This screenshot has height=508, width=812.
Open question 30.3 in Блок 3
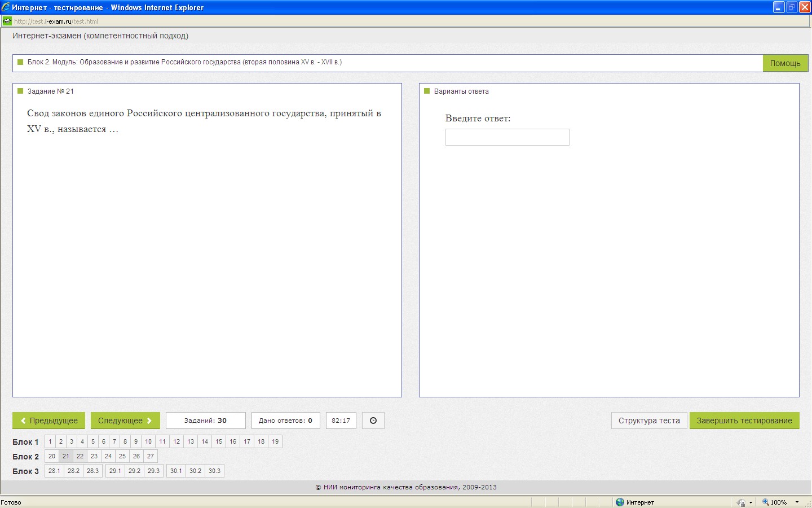coord(214,471)
